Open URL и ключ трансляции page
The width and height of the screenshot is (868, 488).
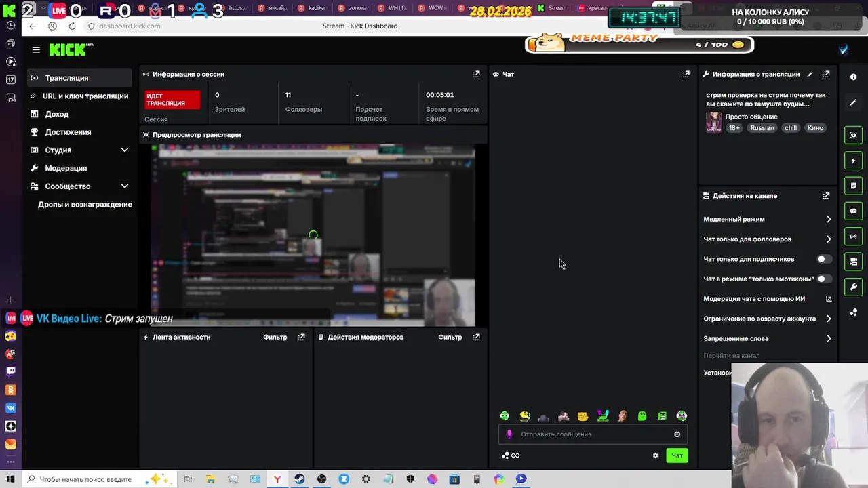tap(80, 96)
